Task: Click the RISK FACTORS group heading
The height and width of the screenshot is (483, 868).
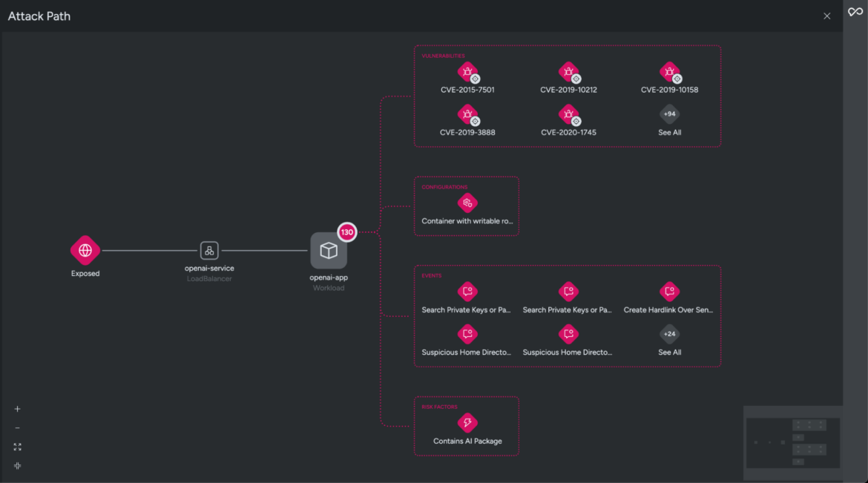Action: (439, 407)
